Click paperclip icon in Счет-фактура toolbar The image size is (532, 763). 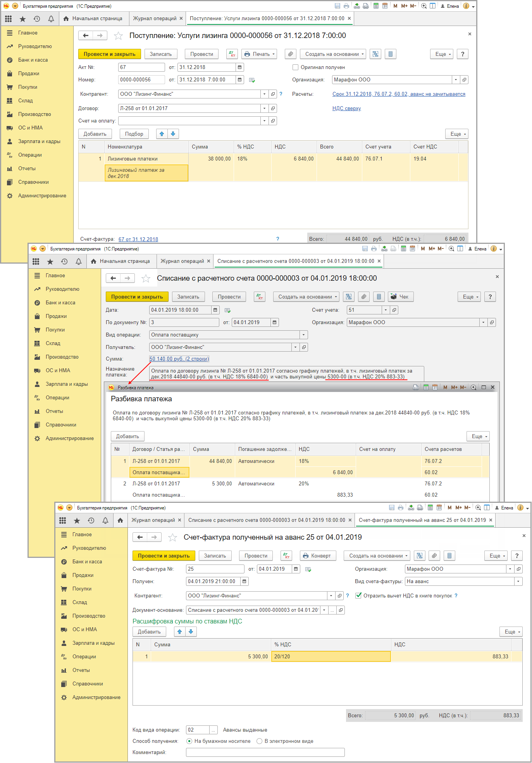[x=434, y=556]
